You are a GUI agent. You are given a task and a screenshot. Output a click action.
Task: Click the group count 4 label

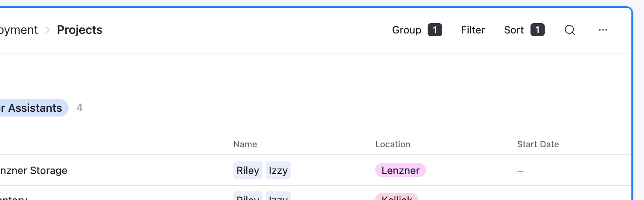[80, 107]
